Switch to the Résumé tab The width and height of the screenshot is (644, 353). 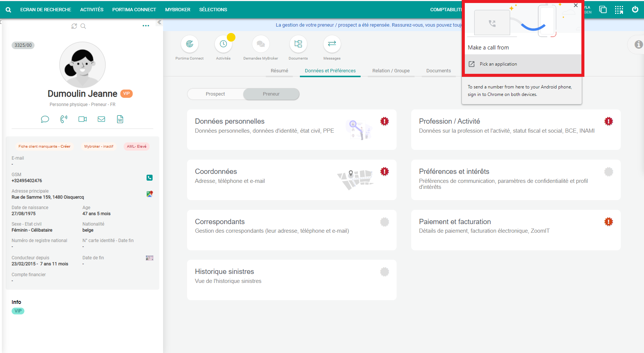[x=279, y=71]
